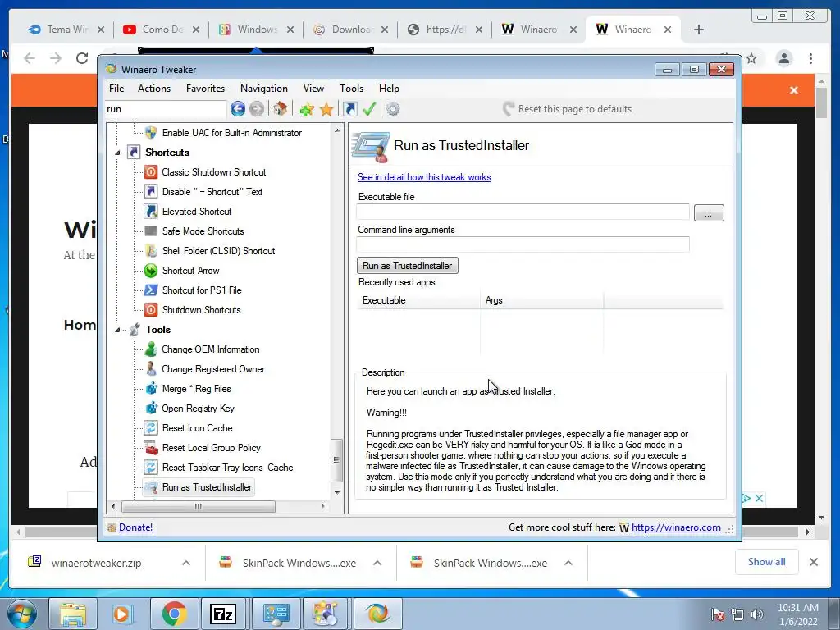Screen dimensions: 840x630
Task: Click the Back navigation arrow in Winaero Tweaker toolbar
Action: 237,109
